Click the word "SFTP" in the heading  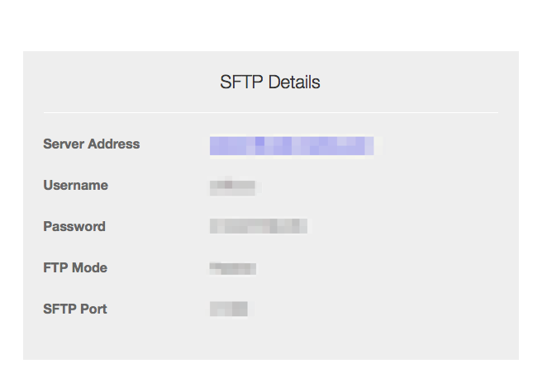pos(238,83)
